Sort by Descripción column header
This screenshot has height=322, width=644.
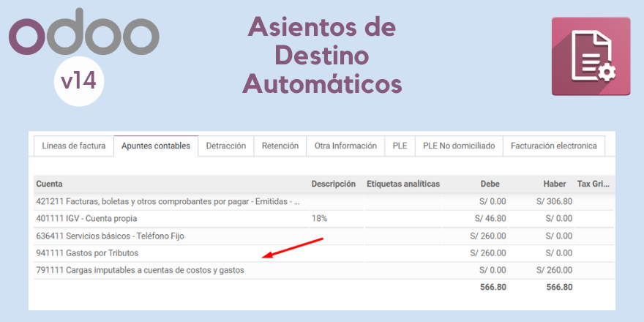point(333,184)
